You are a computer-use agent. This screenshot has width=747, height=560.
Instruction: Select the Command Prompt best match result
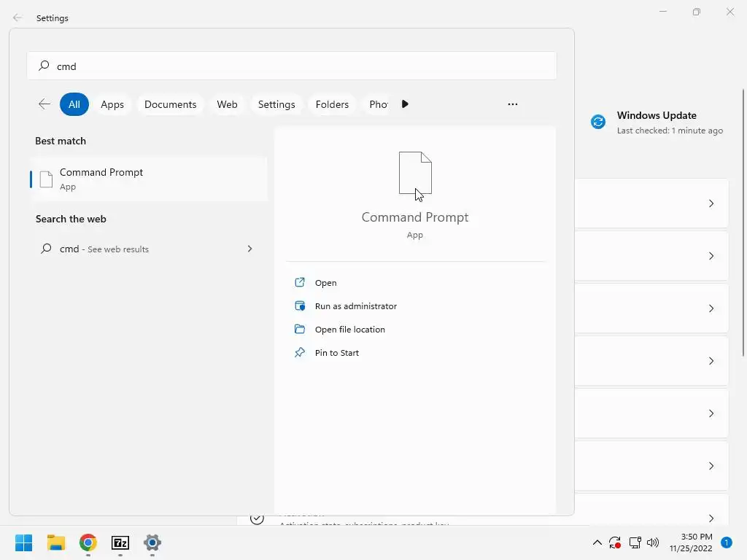[148, 179]
